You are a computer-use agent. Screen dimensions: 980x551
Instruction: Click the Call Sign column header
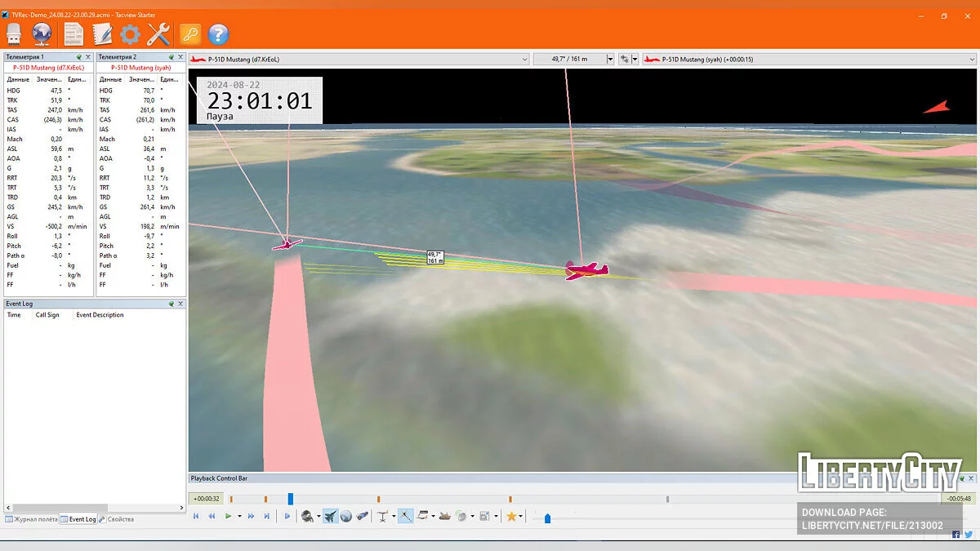pos(47,315)
